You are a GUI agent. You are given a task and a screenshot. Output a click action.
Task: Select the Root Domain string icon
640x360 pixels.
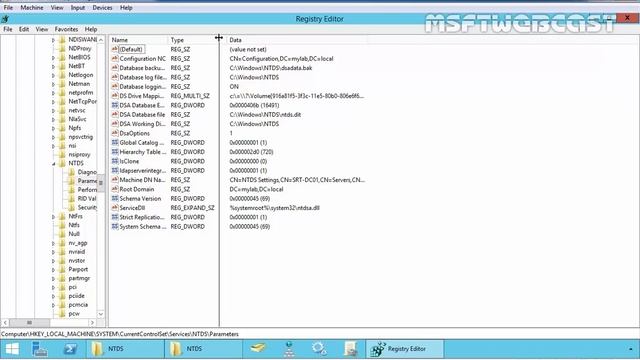[115, 189]
